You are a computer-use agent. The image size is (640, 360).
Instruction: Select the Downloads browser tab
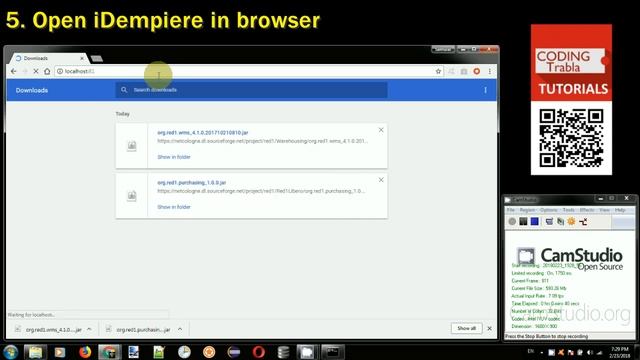click(48, 58)
